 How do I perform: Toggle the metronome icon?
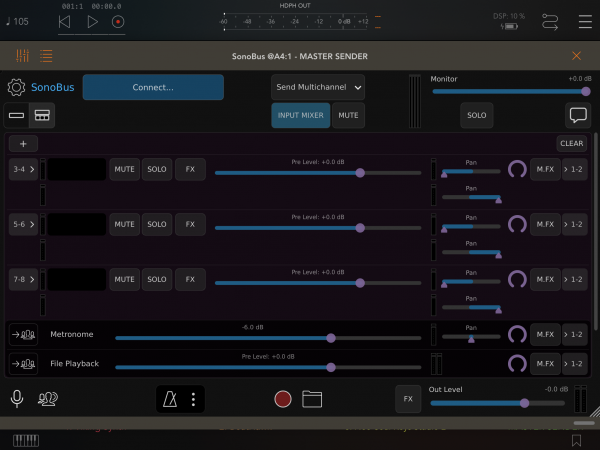(x=170, y=399)
